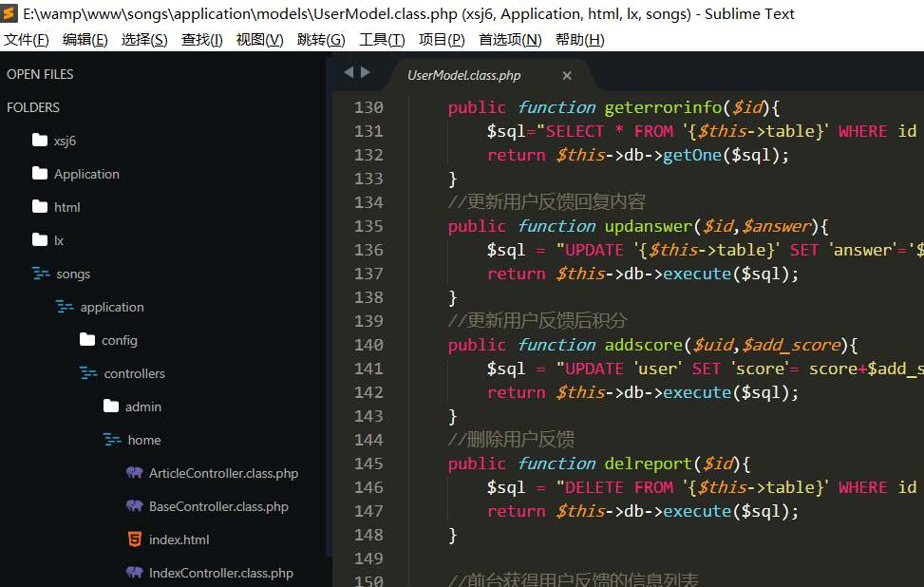Image resolution: width=924 pixels, height=587 pixels.
Task: Open the 文件(F) menu
Action: point(26,40)
